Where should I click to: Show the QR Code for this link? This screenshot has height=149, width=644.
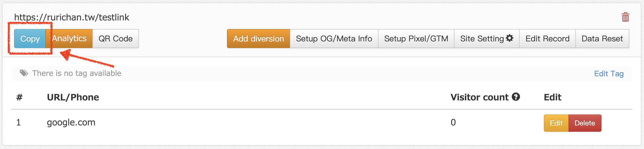point(115,39)
